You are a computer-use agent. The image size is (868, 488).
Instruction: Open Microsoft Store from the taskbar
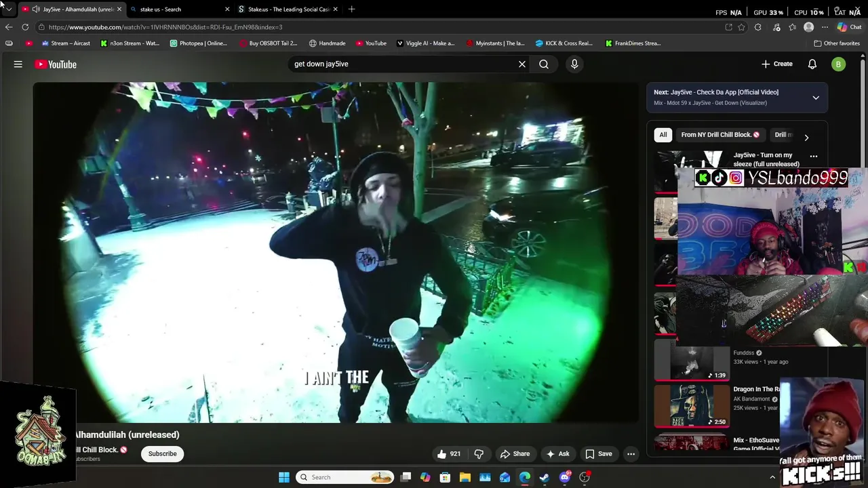coord(445,477)
